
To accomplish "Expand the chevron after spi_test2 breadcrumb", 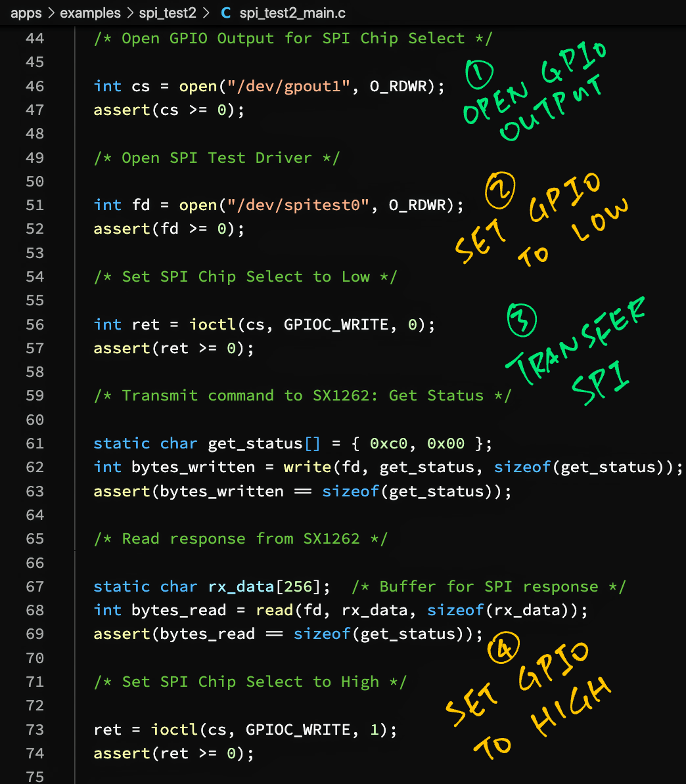I will point(206,13).
